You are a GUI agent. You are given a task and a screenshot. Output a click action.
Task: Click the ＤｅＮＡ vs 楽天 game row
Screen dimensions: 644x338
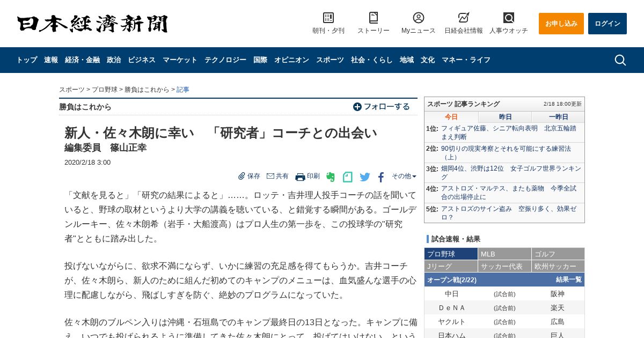click(x=504, y=307)
